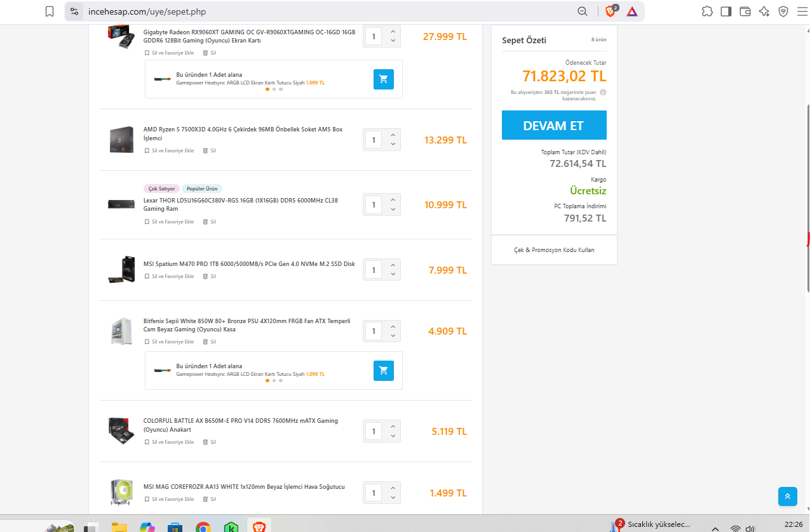
Task: Open Microsoft Store from taskbar
Action: [175, 527]
